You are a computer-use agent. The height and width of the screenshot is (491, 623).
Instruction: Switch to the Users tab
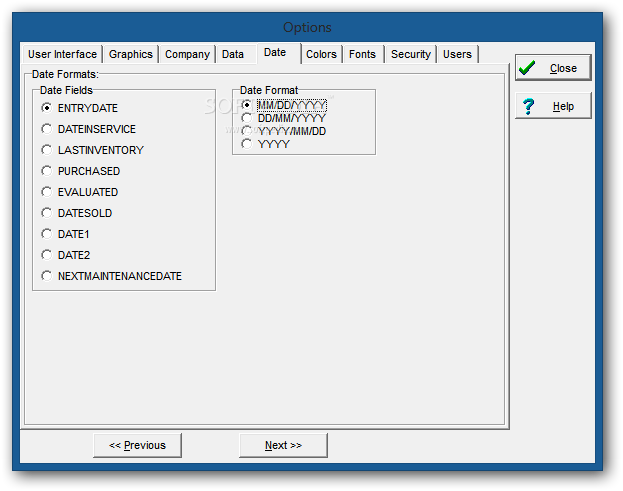[x=457, y=54]
